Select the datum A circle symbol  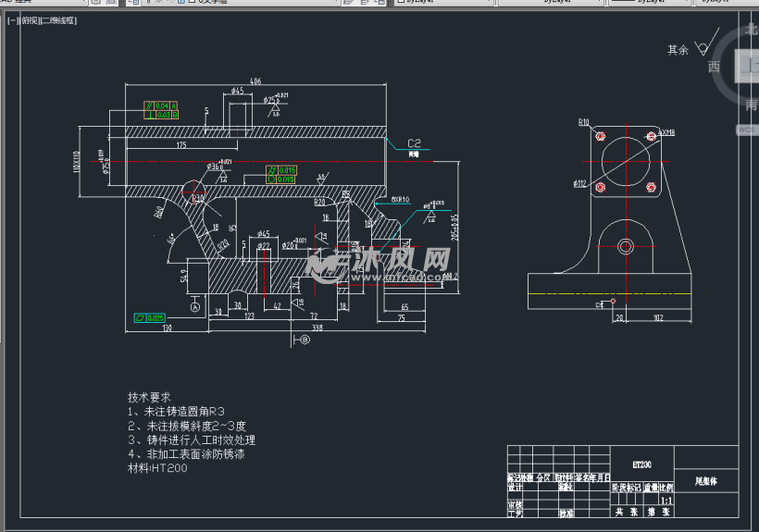coord(194,305)
